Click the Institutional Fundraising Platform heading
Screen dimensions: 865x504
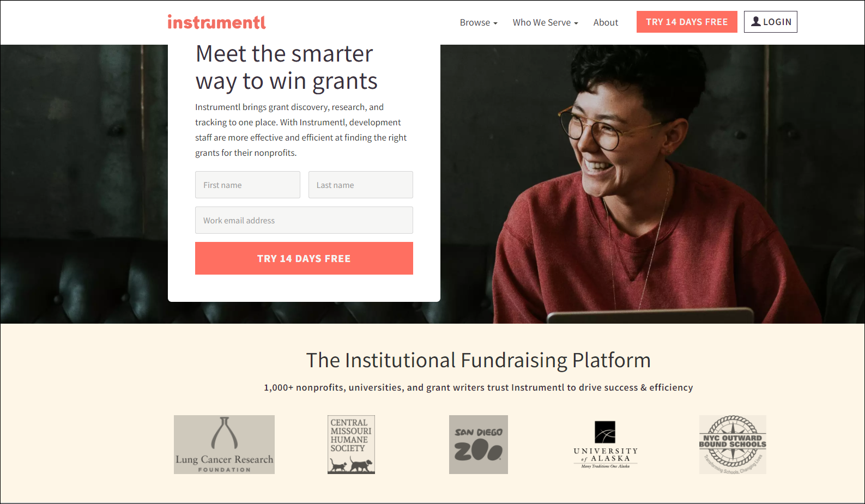click(x=479, y=360)
